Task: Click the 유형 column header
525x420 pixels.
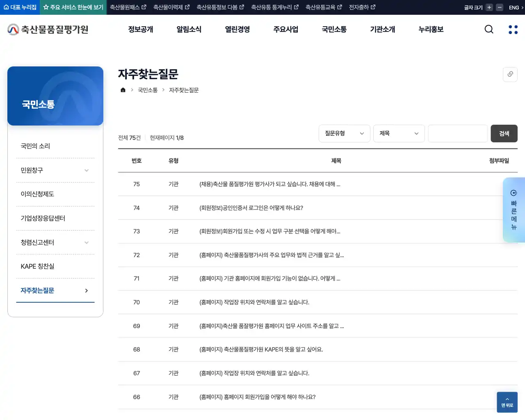Action: pos(173,161)
